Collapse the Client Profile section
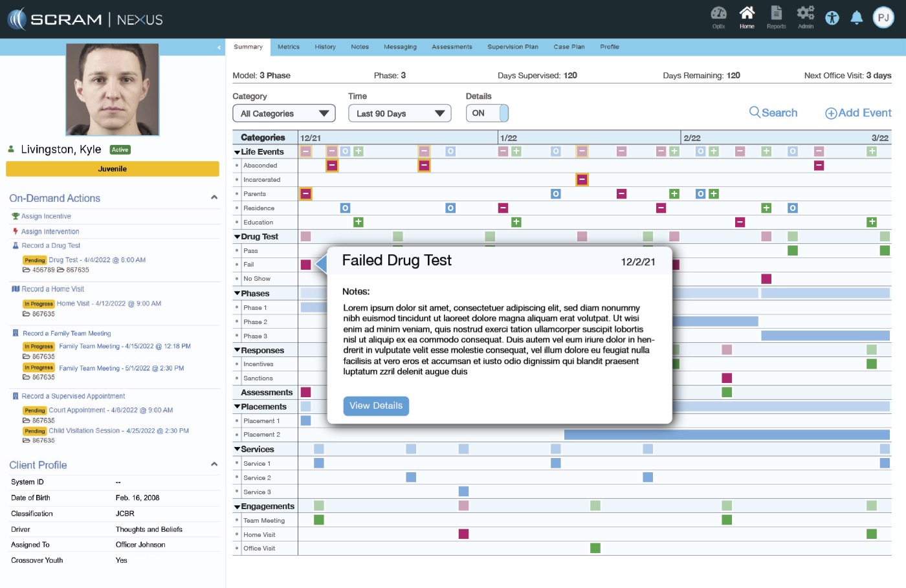 (214, 464)
